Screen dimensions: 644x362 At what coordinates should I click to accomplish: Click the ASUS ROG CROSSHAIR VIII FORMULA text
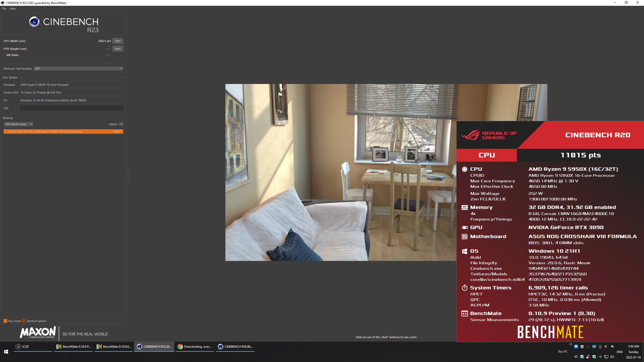[x=582, y=237]
